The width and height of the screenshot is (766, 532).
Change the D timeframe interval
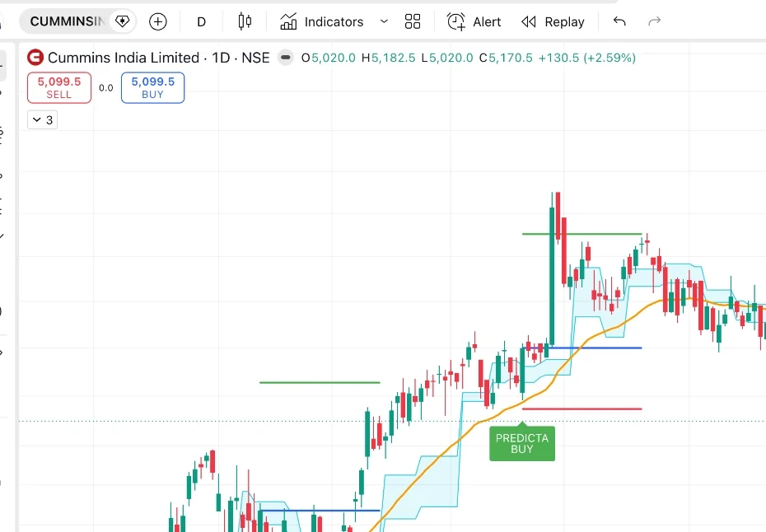[x=201, y=21]
